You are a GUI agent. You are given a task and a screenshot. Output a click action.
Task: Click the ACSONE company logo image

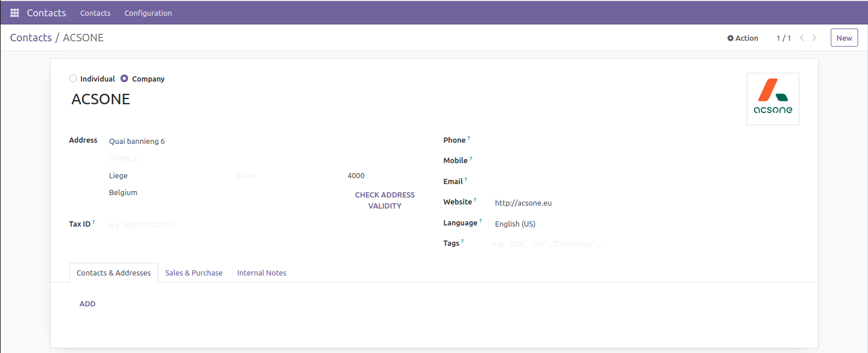(773, 99)
